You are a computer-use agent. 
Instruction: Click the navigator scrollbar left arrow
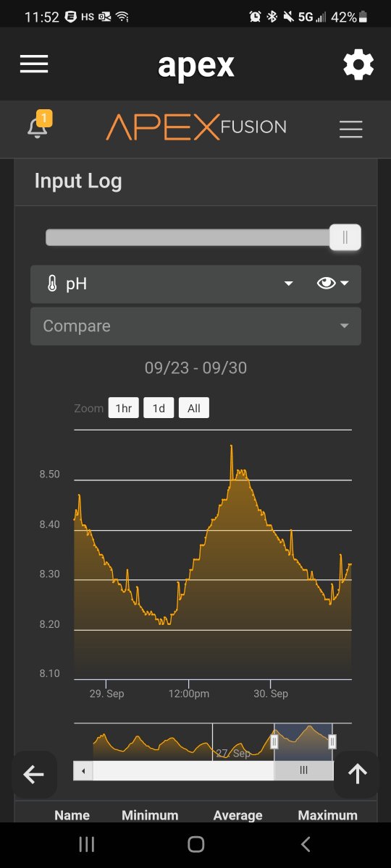click(x=83, y=770)
